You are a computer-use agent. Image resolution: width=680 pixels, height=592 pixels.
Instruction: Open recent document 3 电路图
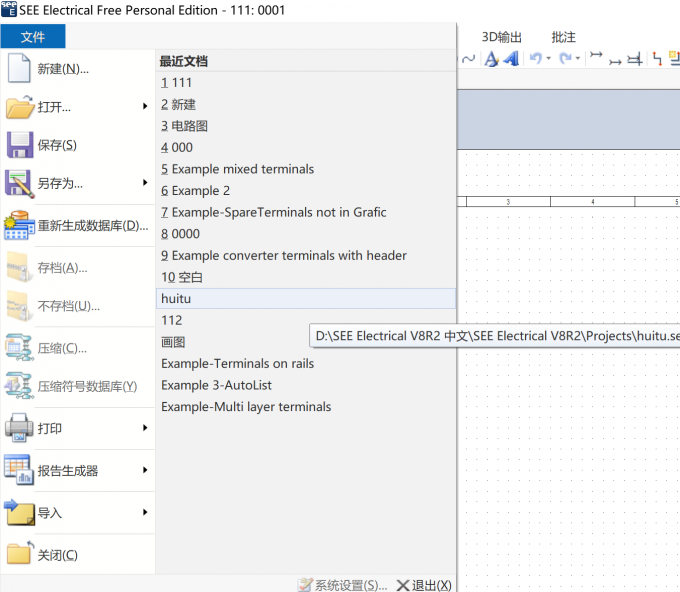click(306, 126)
